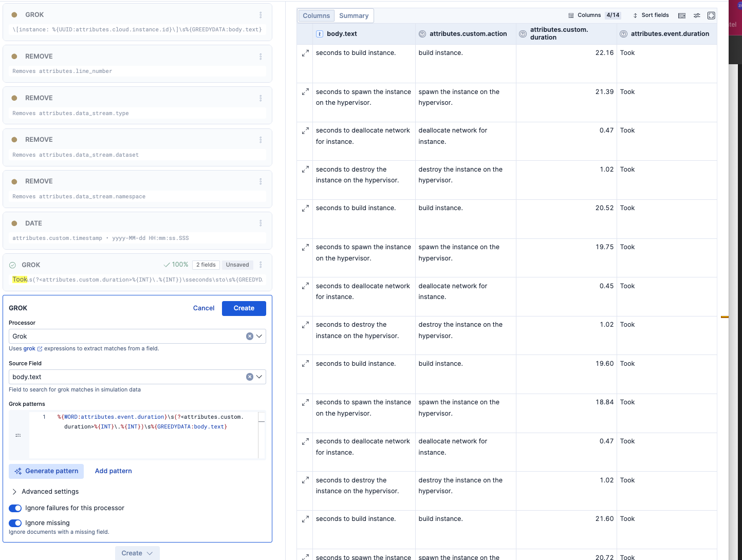Open the Sort fields menu
Viewport: 742px width, 560px height.
coord(651,15)
